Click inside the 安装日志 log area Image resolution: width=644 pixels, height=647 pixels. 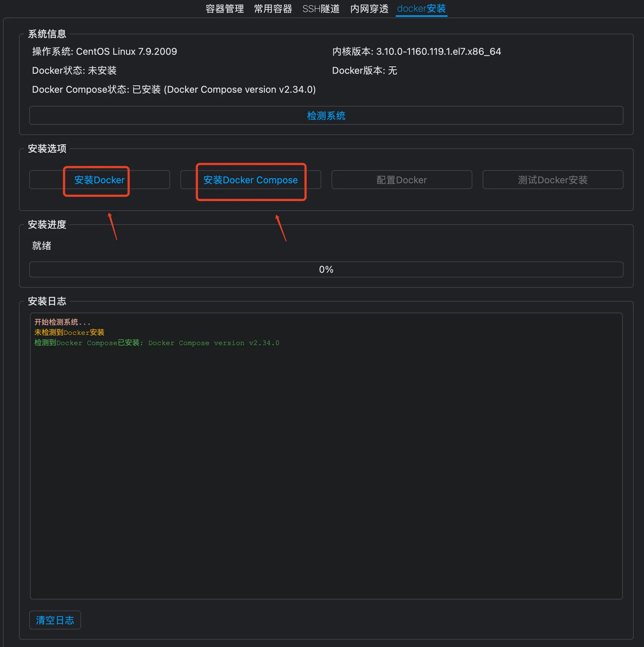click(326, 456)
